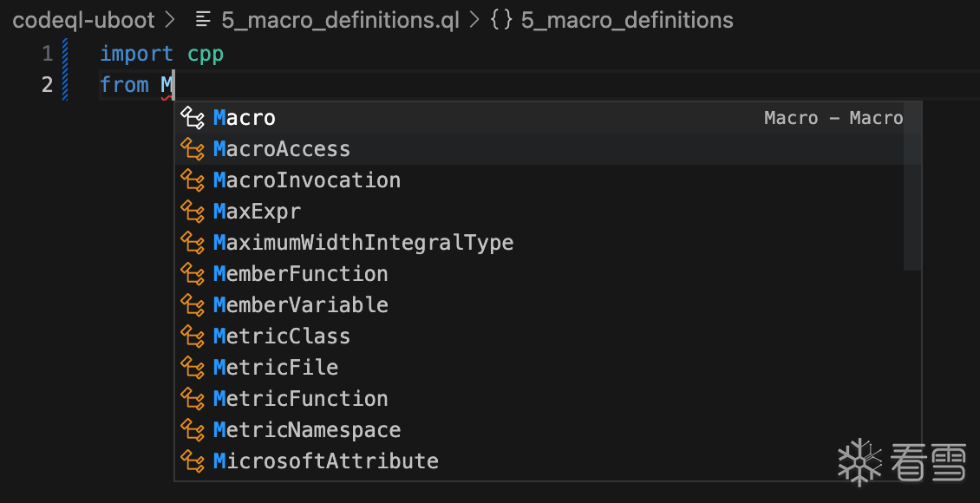Select MetricNamespace in autocomplete list

[x=307, y=430]
